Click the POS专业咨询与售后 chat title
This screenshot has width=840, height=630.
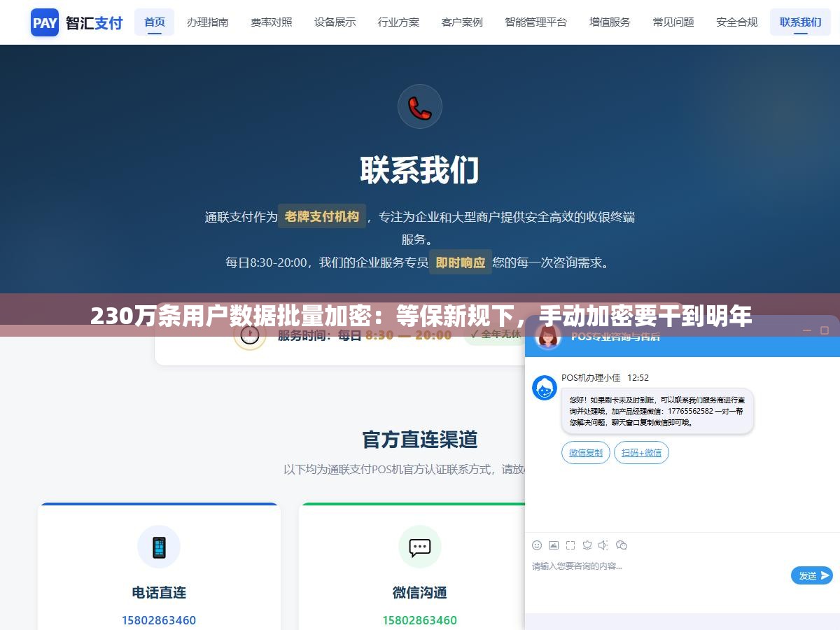(615, 336)
